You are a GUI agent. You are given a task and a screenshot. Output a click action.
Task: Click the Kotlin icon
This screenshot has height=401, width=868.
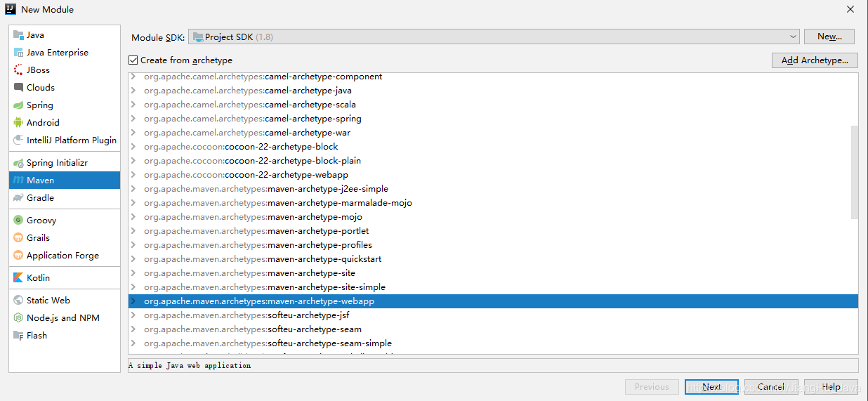(x=18, y=278)
